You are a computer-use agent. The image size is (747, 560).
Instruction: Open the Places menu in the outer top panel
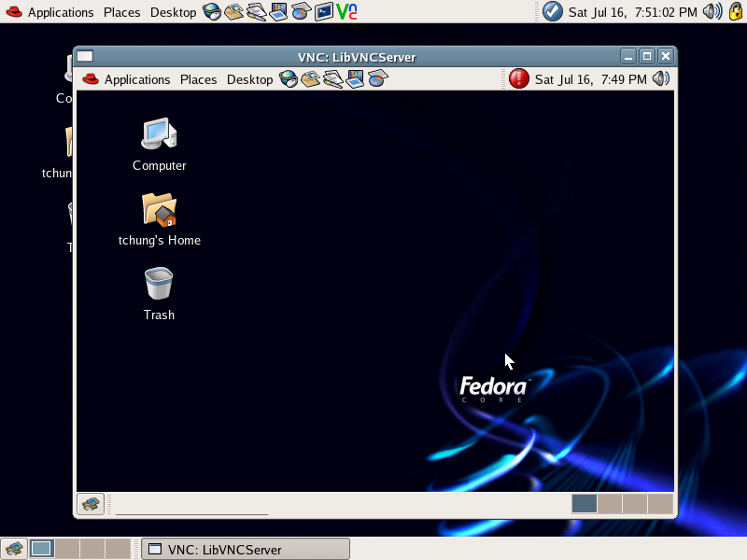[122, 12]
